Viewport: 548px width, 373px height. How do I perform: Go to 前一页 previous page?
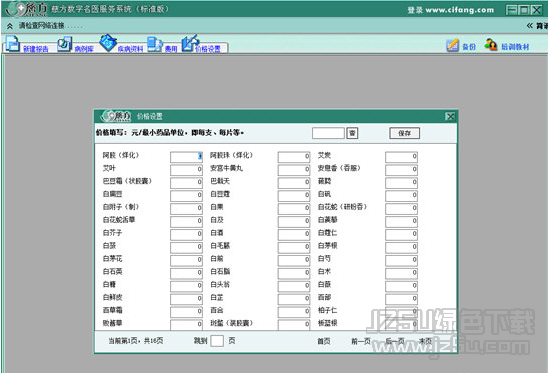[361, 341]
